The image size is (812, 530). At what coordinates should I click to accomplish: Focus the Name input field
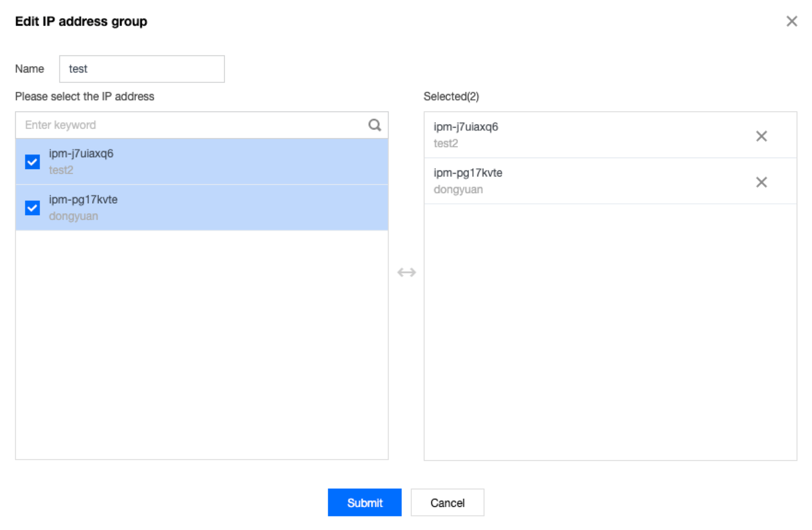click(141, 69)
